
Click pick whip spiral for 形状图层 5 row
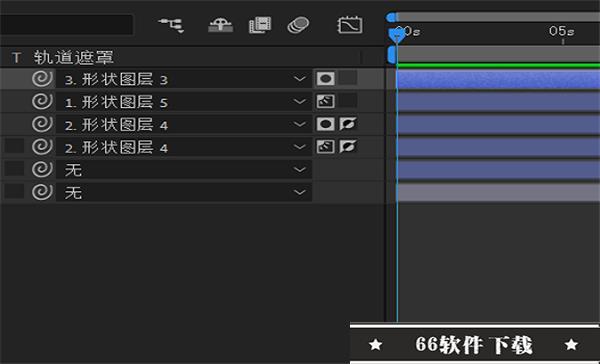click(x=42, y=101)
